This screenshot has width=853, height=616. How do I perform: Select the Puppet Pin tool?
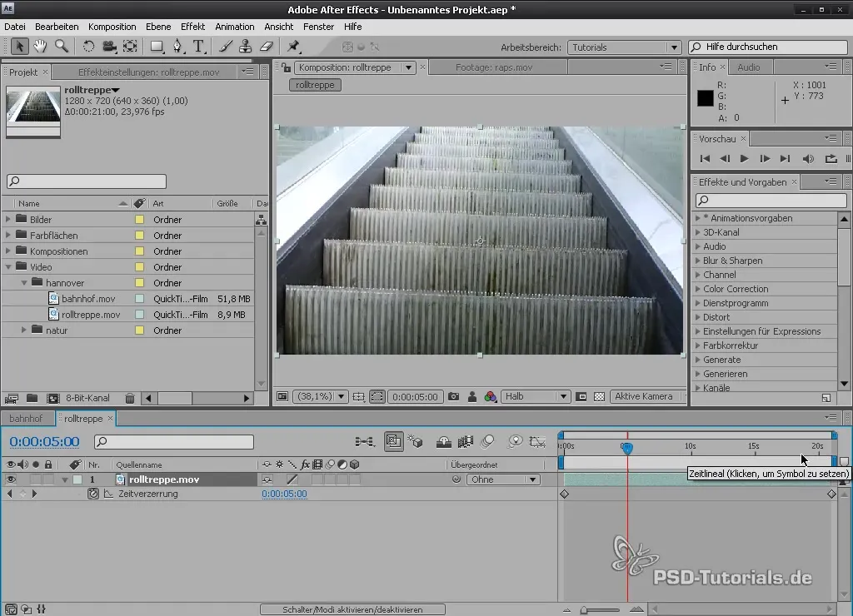pyautogui.click(x=293, y=47)
